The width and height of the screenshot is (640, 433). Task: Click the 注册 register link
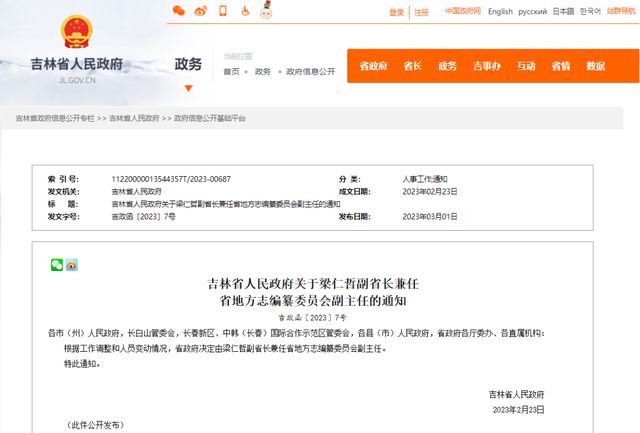422,12
